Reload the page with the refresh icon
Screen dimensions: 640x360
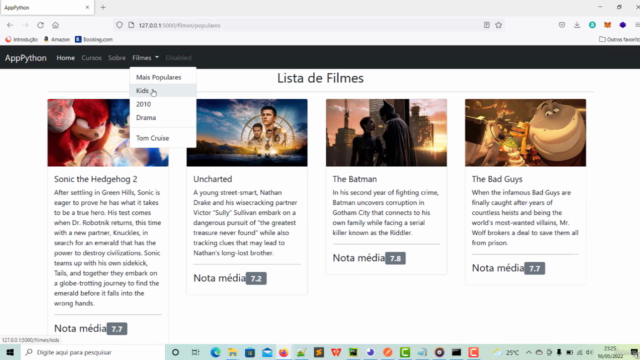coord(40,25)
